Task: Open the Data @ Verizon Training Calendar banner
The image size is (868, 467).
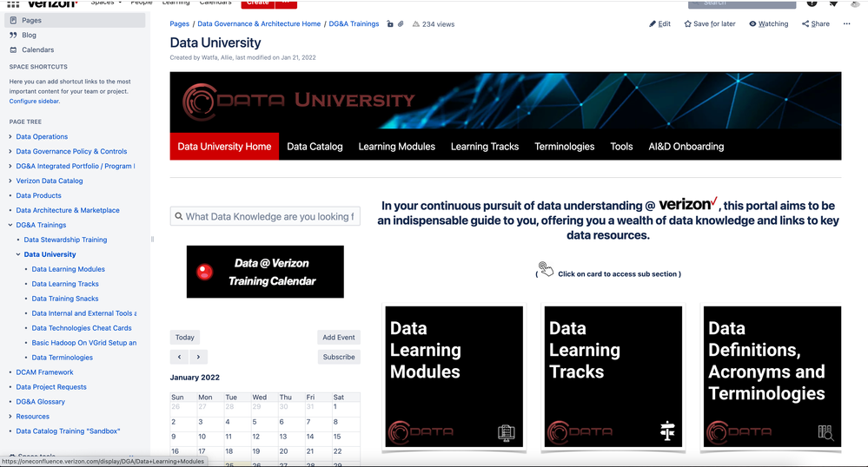Action: pos(265,272)
